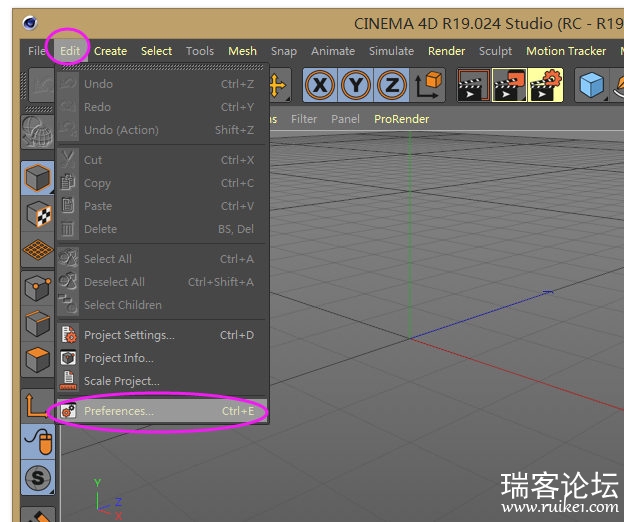Select Workplane mode grid icon

coord(37,250)
